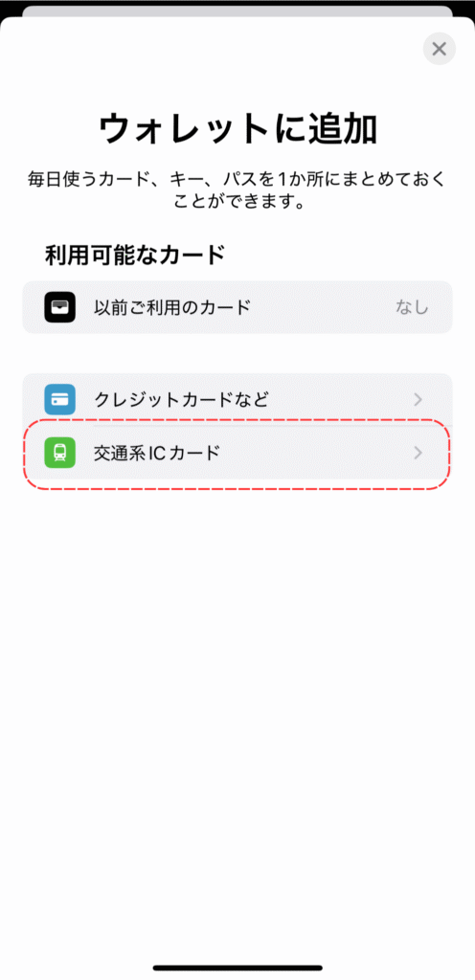
Task: Tap the 利用可能なカード section header
Action: pos(134,255)
